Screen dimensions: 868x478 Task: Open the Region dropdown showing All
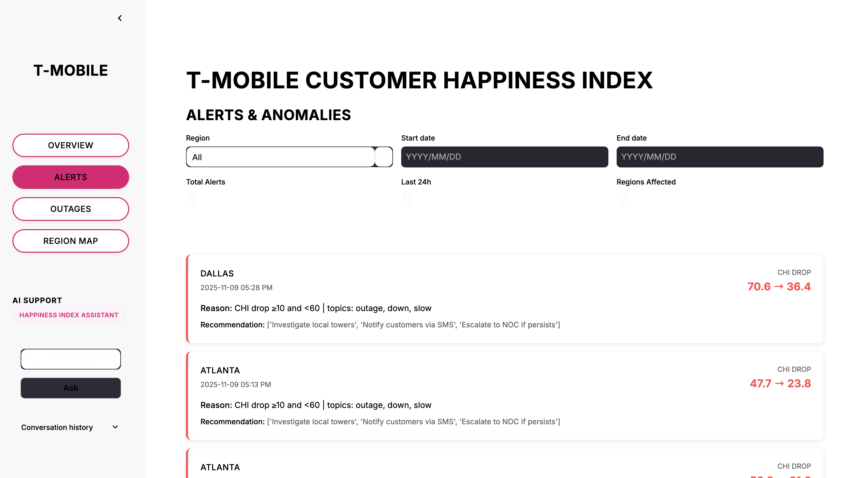point(280,157)
